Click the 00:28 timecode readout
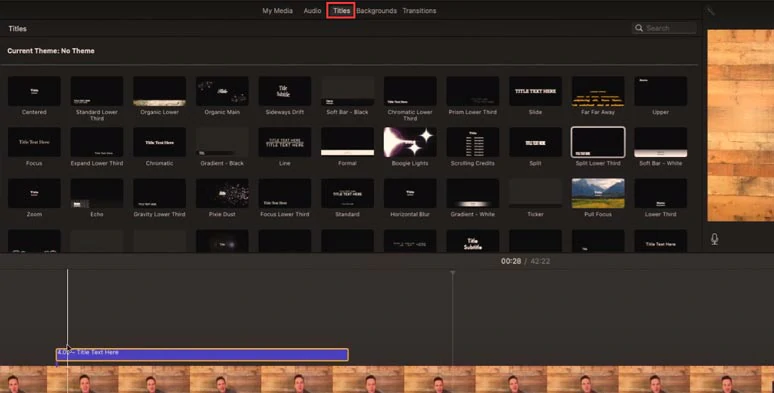Viewport: 774px width, 393px height. (511, 261)
